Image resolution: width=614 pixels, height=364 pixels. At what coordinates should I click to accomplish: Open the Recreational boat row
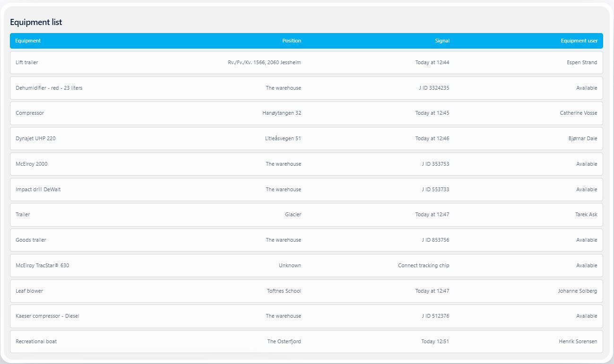[36, 341]
